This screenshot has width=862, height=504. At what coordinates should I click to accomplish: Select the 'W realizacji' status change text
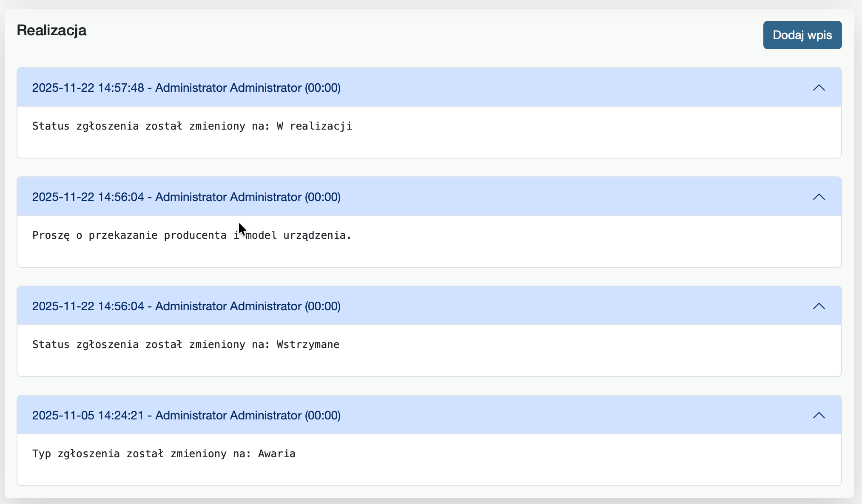pyautogui.click(x=192, y=126)
